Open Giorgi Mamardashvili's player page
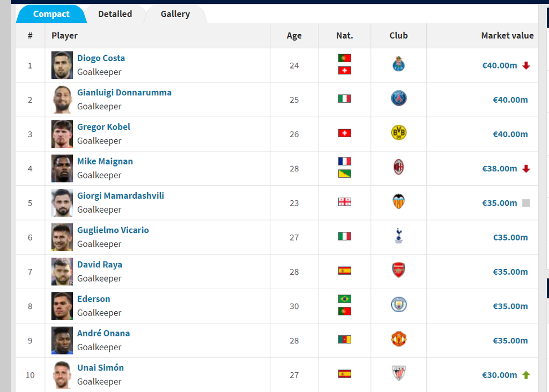549x392 pixels. click(x=121, y=195)
